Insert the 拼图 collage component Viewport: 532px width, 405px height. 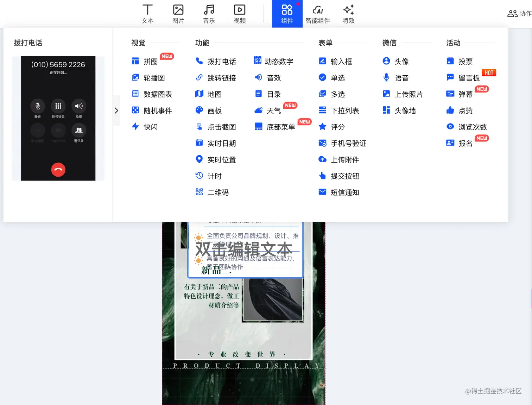click(145, 61)
